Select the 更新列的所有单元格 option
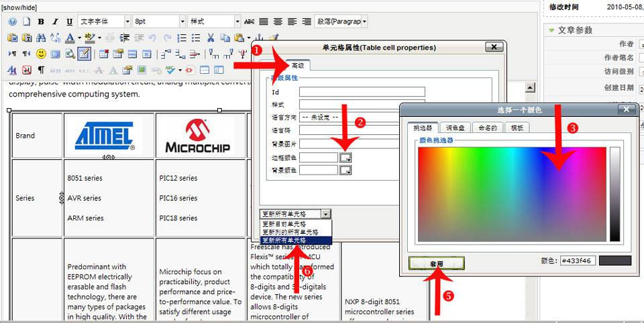Screen dimensions: 644x323 296,232
